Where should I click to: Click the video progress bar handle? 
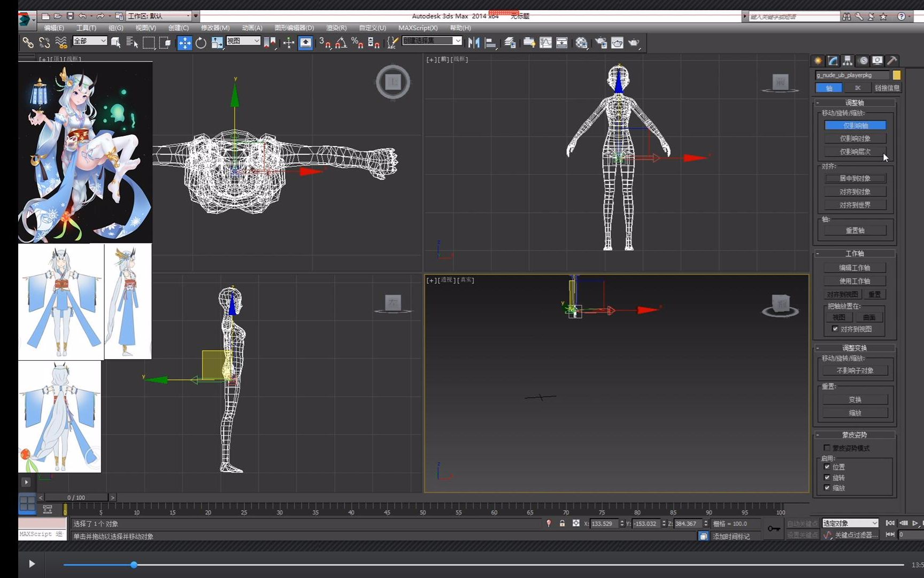pos(134,565)
